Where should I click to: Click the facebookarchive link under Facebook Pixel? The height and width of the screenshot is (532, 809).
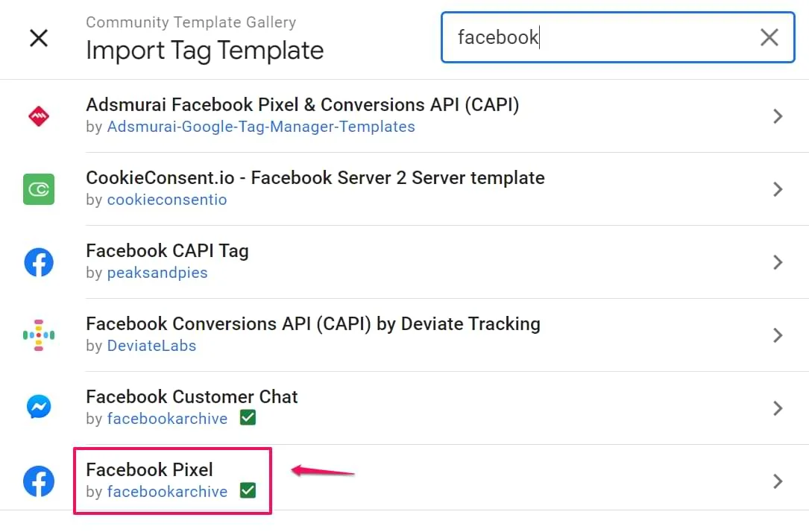[x=167, y=492]
